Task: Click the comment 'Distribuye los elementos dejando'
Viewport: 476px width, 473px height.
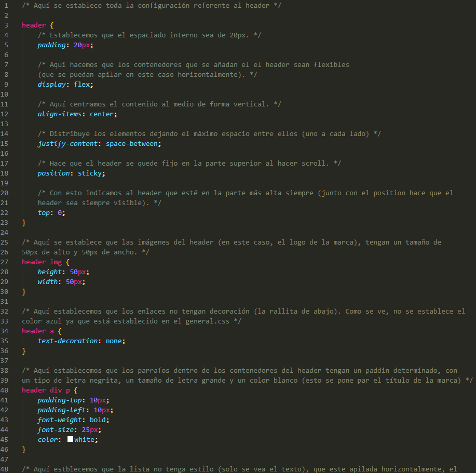Action: point(209,134)
